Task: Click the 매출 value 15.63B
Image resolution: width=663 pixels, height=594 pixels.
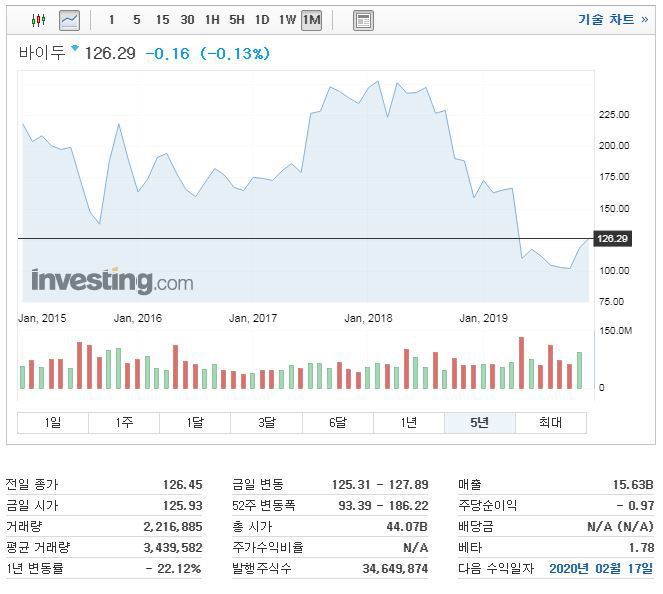Action: (x=633, y=485)
